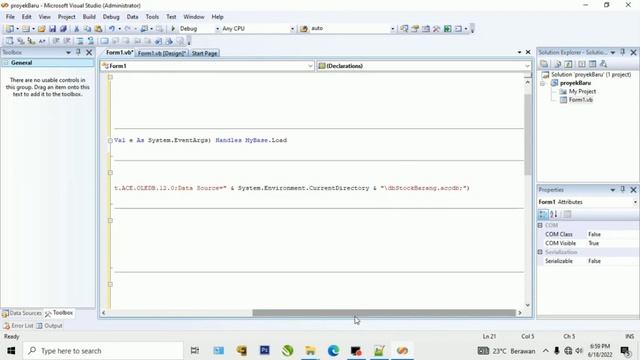Click the Cut scissors icon
This screenshot has height=360, width=640.
point(76,29)
